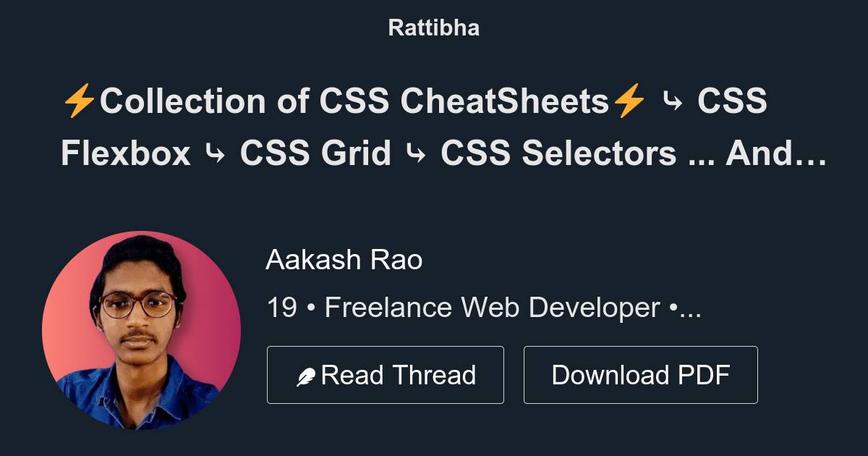
Task: Click the truncated thread title to expand it
Action: 434,127
